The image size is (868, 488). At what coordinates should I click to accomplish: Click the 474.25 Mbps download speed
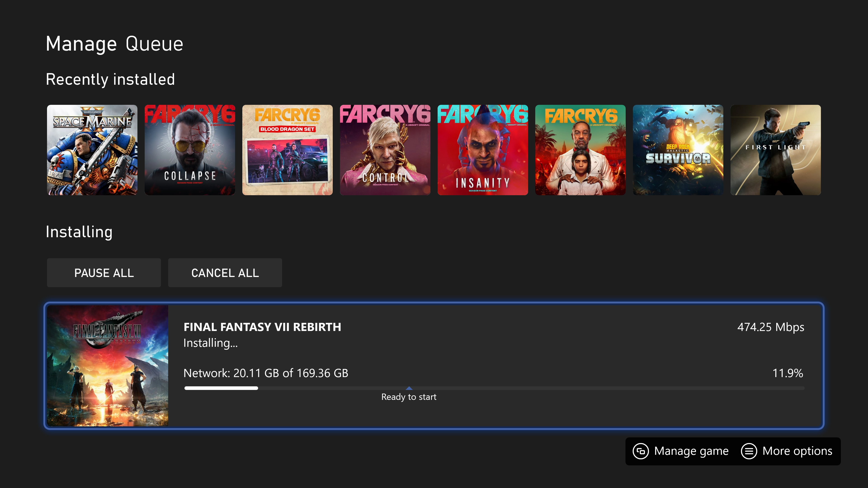click(771, 327)
